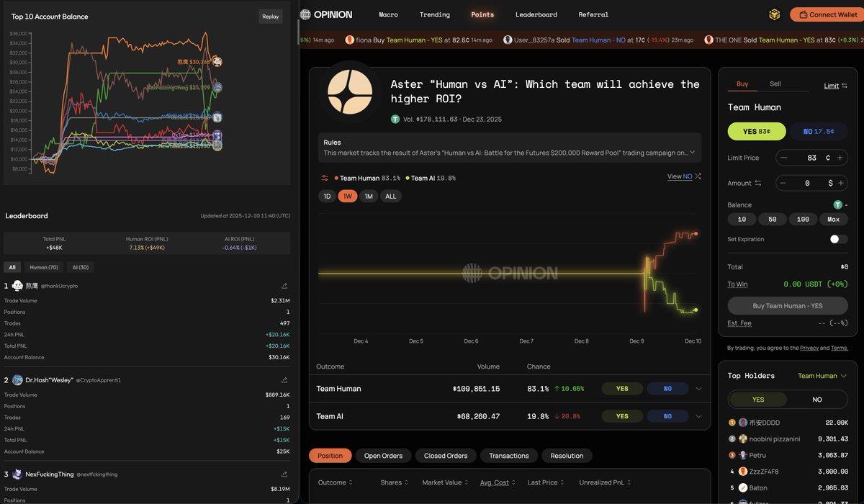Open chart settings sliders icon

click(325, 178)
